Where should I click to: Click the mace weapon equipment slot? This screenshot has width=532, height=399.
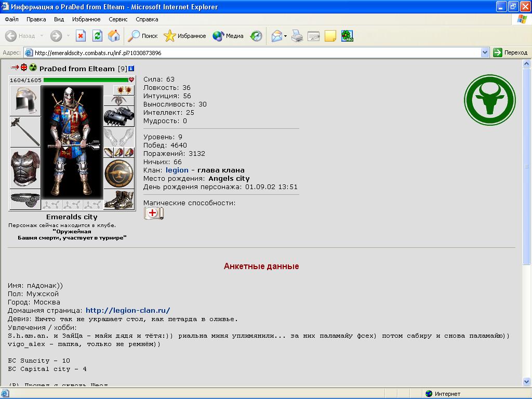(25, 132)
